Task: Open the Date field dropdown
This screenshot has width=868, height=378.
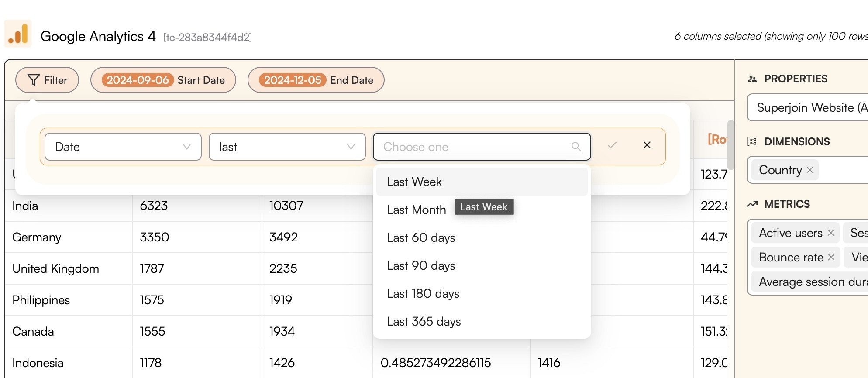Action: tap(123, 147)
